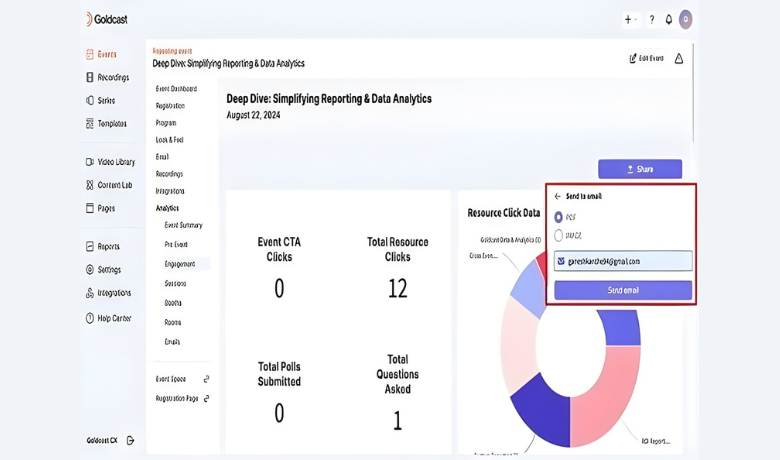Viewport: 780px width, 460px height.
Task: Click the warning triangle icon near Edit Event
Action: click(x=679, y=59)
